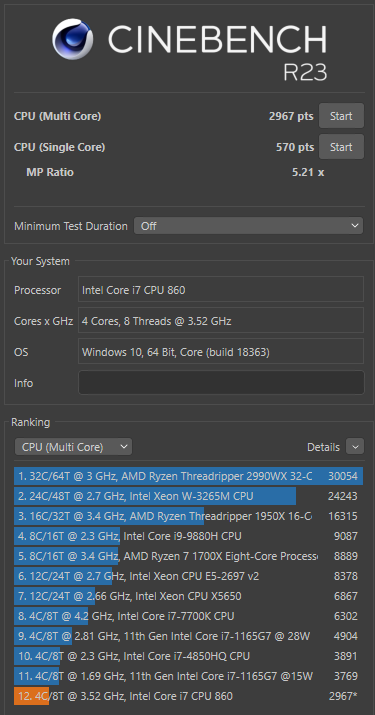Select the AMD Ryzen 7 1700X ranking entry
This screenshot has width=375, height=715.
coord(188,556)
